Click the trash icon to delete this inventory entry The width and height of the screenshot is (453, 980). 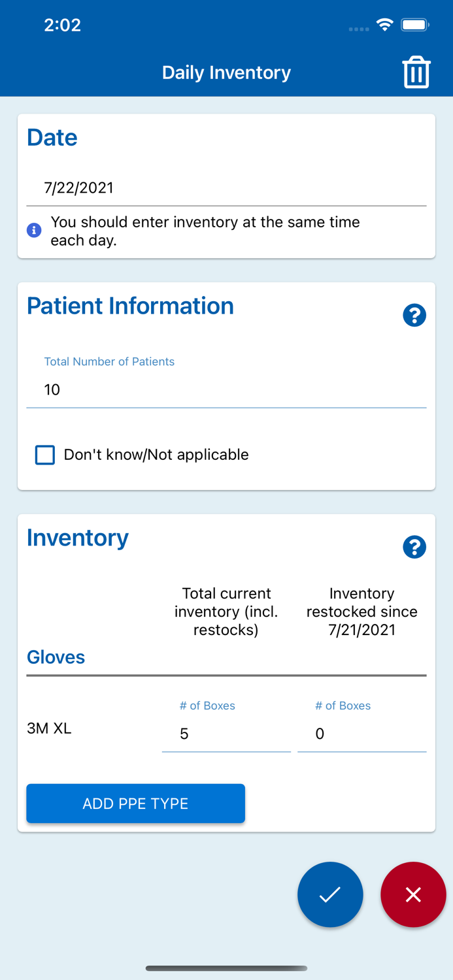416,72
